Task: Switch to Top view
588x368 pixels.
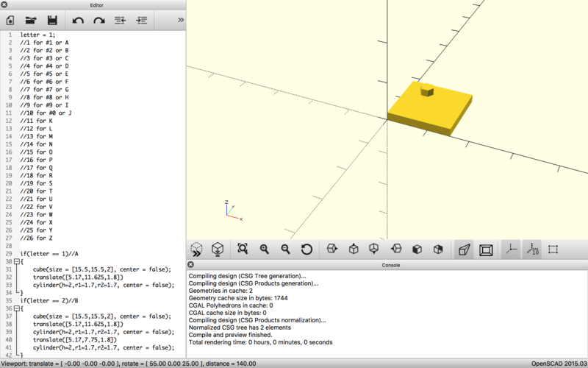Action: coord(354,249)
